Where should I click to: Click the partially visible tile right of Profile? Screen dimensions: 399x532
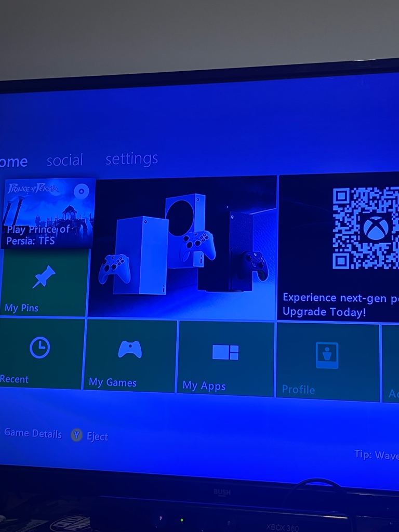coord(391,364)
